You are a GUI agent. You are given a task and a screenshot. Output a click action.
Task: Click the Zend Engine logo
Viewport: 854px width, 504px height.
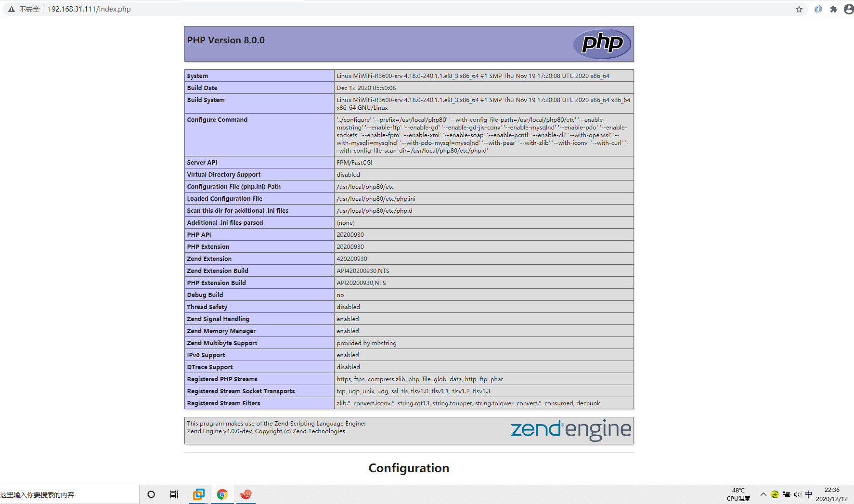tap(570, 429)
